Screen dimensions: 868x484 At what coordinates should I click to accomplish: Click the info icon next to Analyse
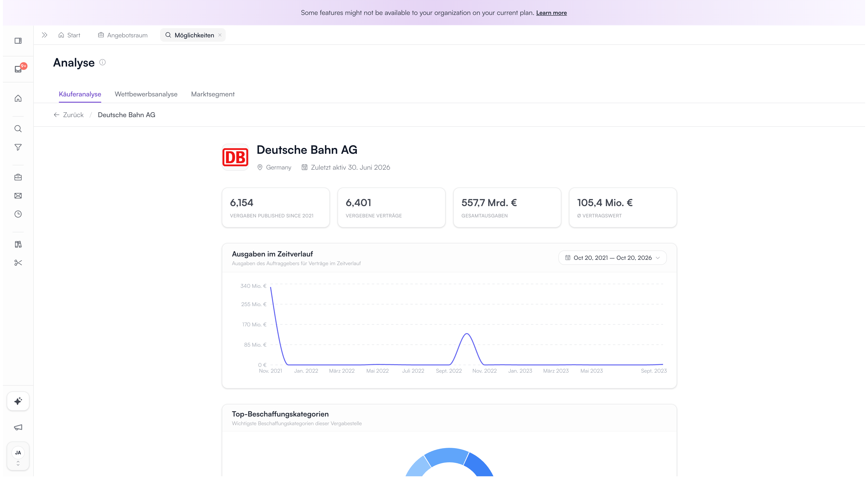(x=102, y=62)
